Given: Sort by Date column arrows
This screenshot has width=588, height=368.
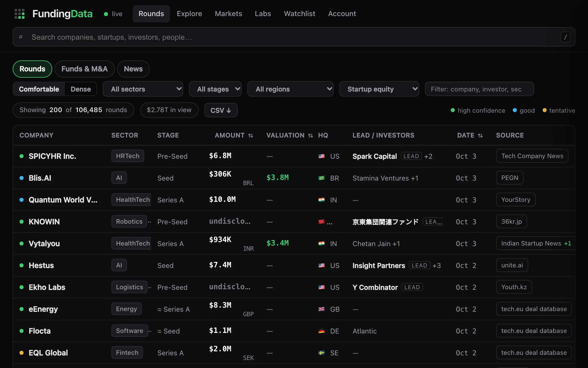Looking at the screenshot, I should tap(480, 135).
